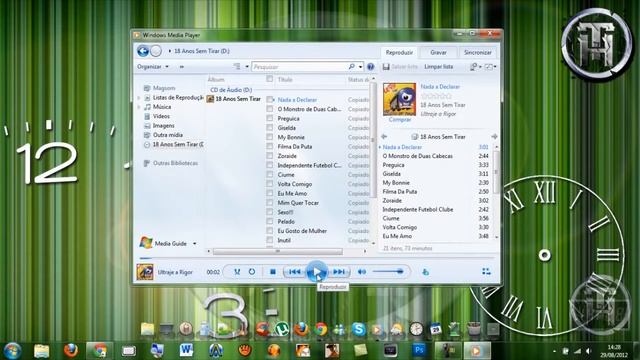The image size is (640, 360).
Task: Open the Windows Start menu
Action: point(13,351)
